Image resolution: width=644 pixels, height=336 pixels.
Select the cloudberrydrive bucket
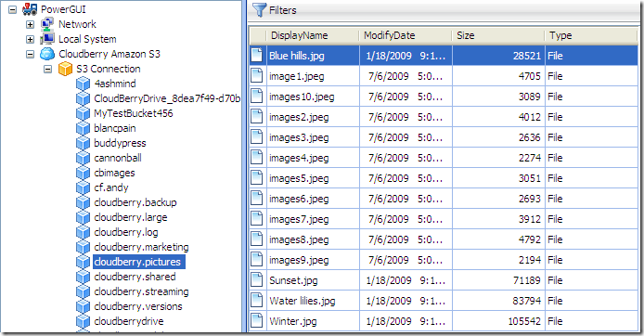click(x=129, y=321)
